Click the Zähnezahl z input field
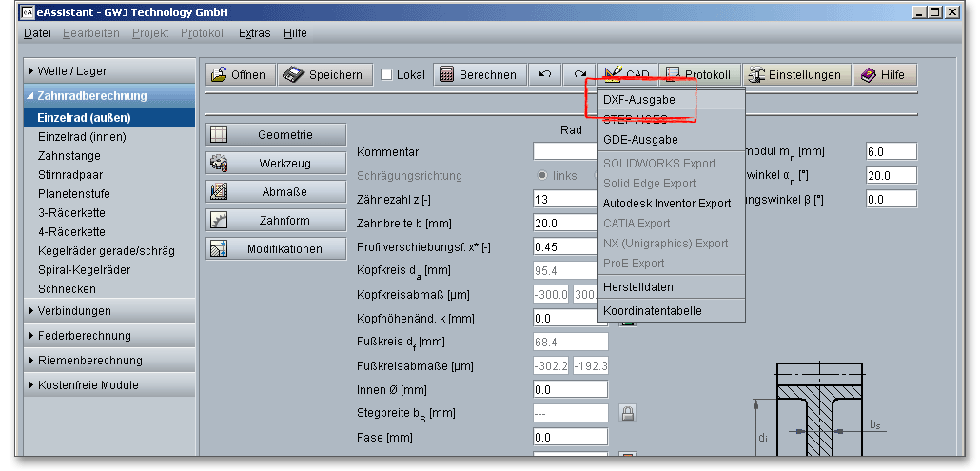Viewport: 980px width, 471px height. (x=563, y=199)
